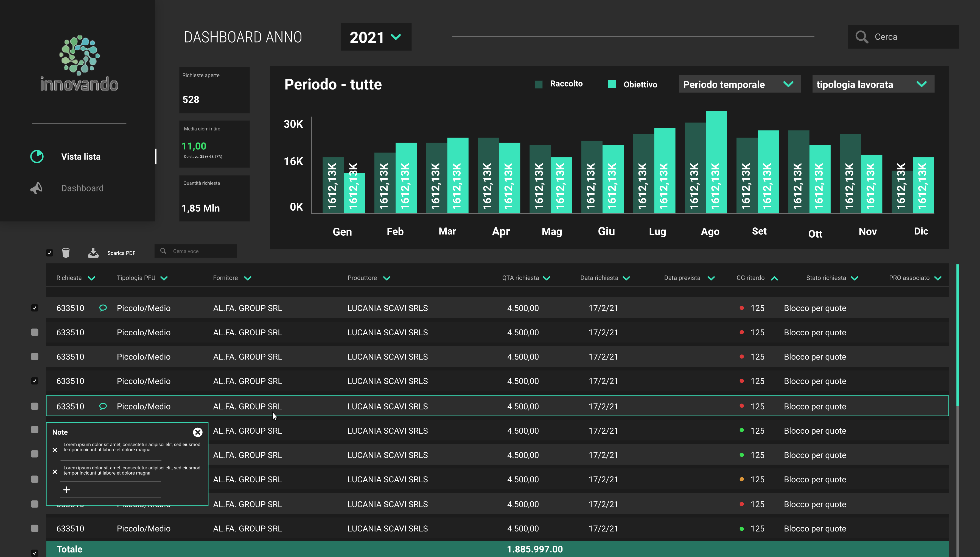Click the trash delete icon above table
Screen dimensions: 980x557
66,253
